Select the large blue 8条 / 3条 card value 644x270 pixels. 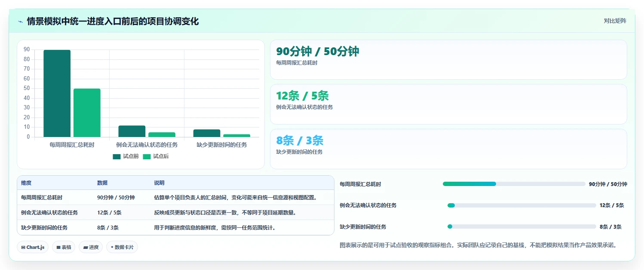[x=300, y=140]
